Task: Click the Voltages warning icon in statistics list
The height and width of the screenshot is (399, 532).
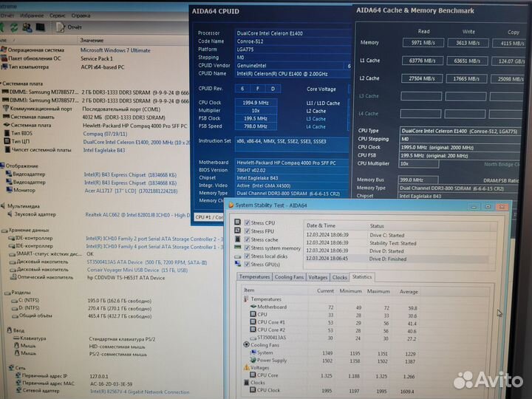Action: click(246, 367)
